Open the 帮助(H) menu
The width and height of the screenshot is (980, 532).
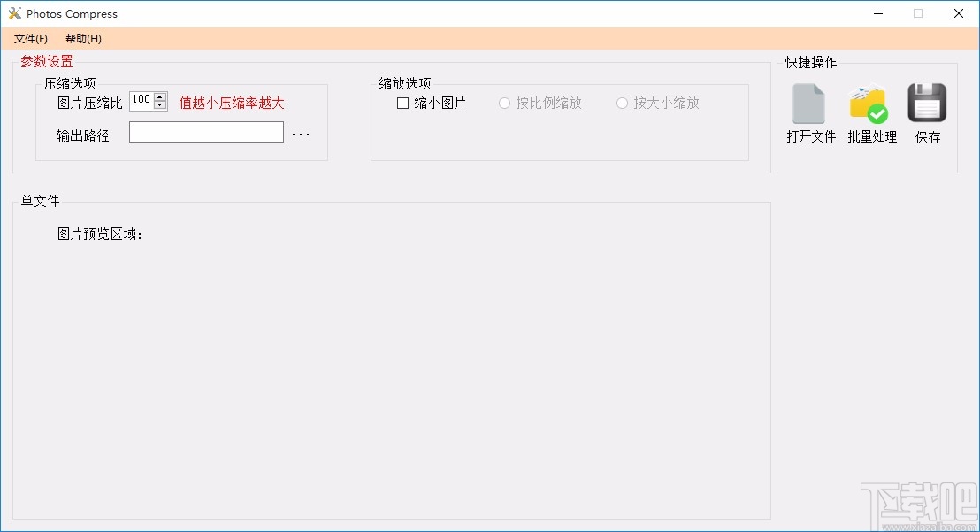point(81,38)
